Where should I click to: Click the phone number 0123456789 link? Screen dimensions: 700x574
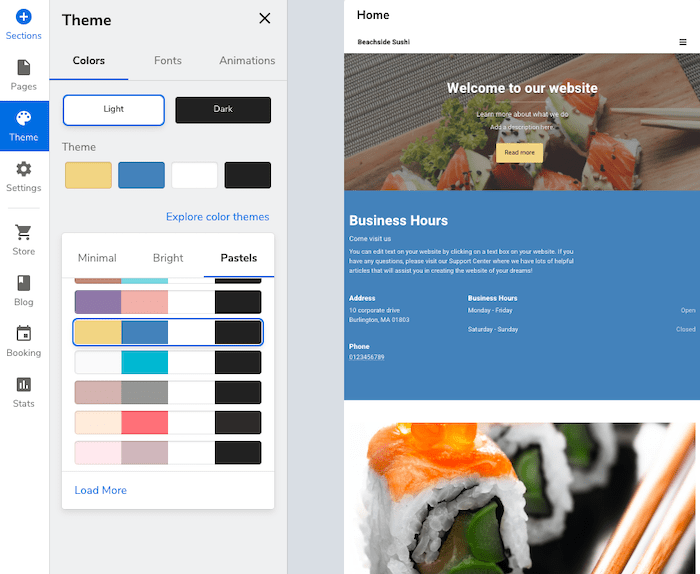pos(367,357)
